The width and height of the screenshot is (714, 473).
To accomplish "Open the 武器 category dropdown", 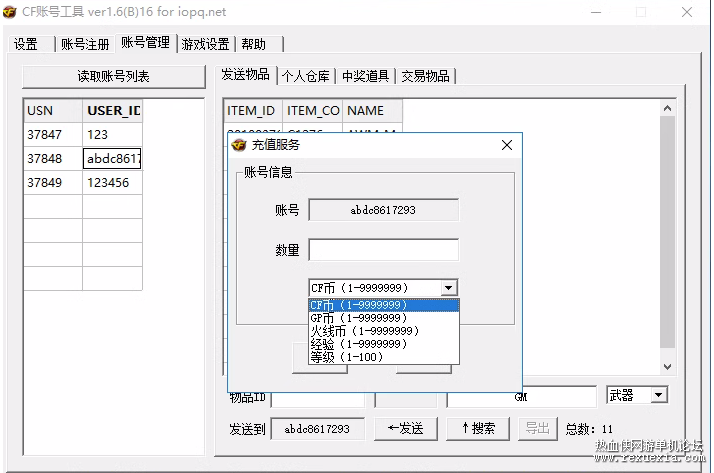I will [658, 395].
